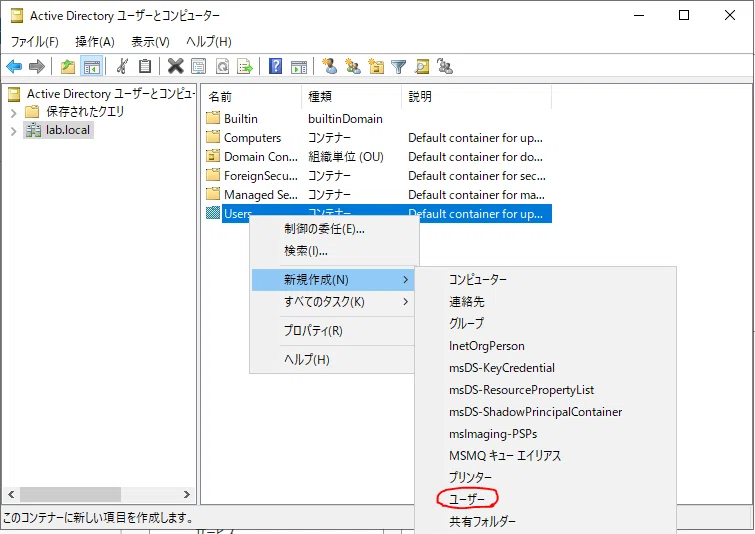Open the ファイル(F) menu
Screen dimensions: 755x534
(35, 41)
